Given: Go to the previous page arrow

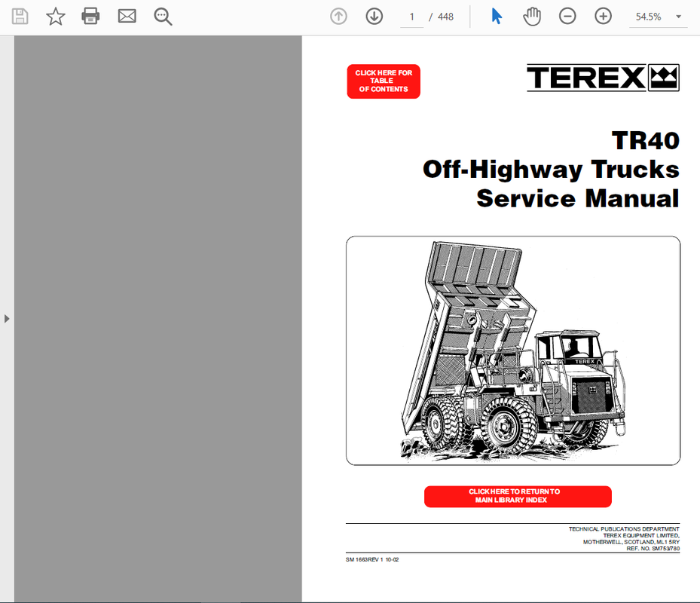Looking at the screenshot, I should pos(338,17).
